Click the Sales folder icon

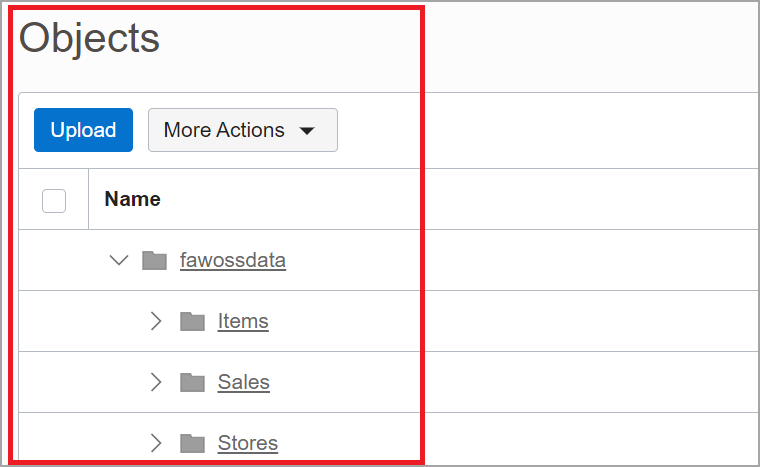[192, 382]
